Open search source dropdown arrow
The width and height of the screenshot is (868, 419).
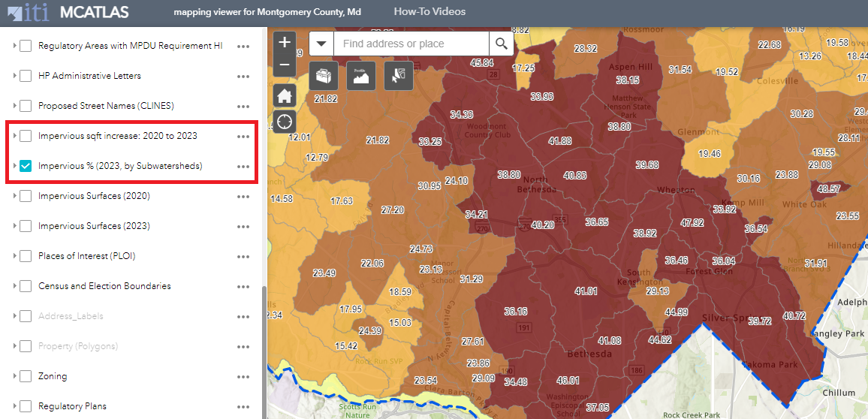[321, 44]
